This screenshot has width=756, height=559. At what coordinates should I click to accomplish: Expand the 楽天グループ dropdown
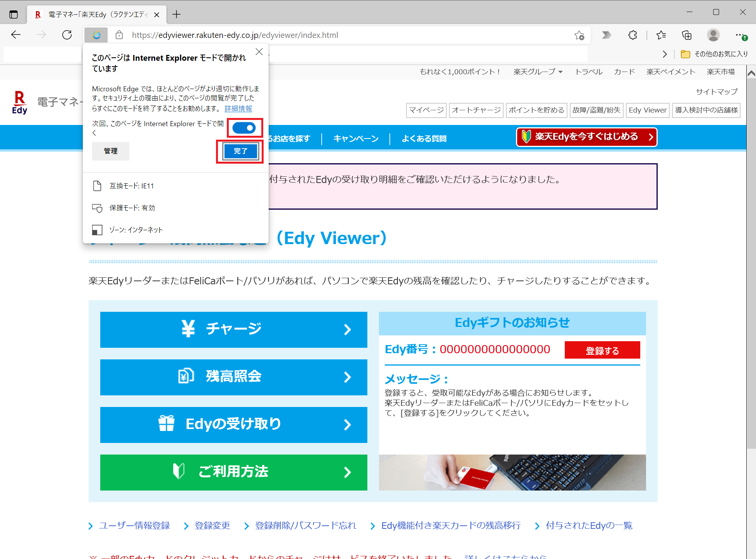(x=538, y=72)
